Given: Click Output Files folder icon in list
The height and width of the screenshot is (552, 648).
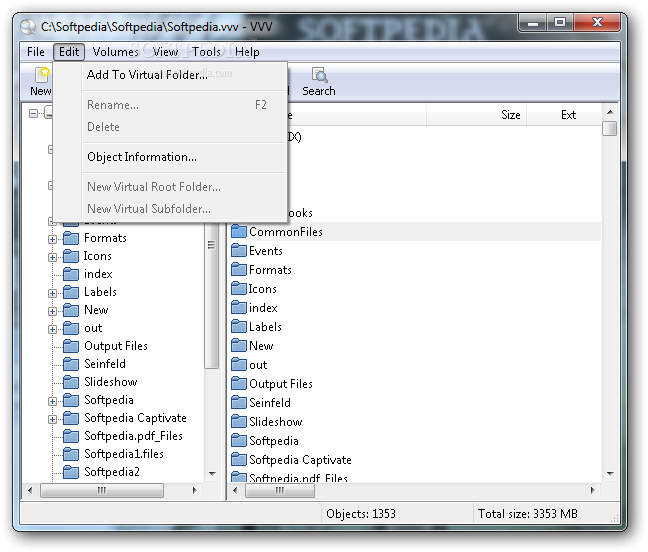Looking at the screenshot, I should click(x=239, y=383).
